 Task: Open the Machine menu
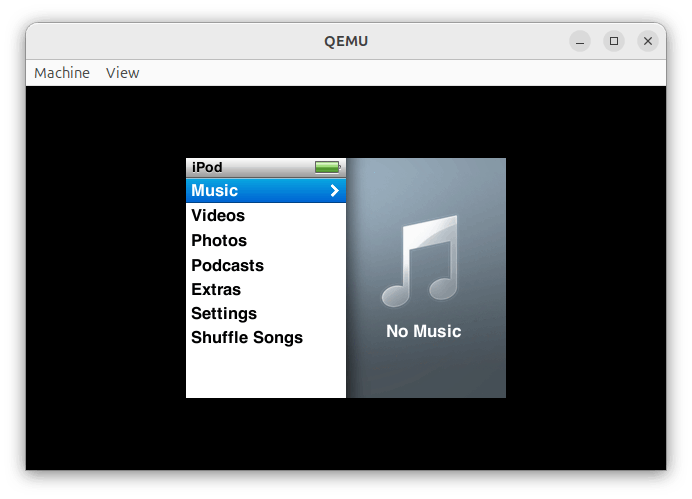pos(62,73)
